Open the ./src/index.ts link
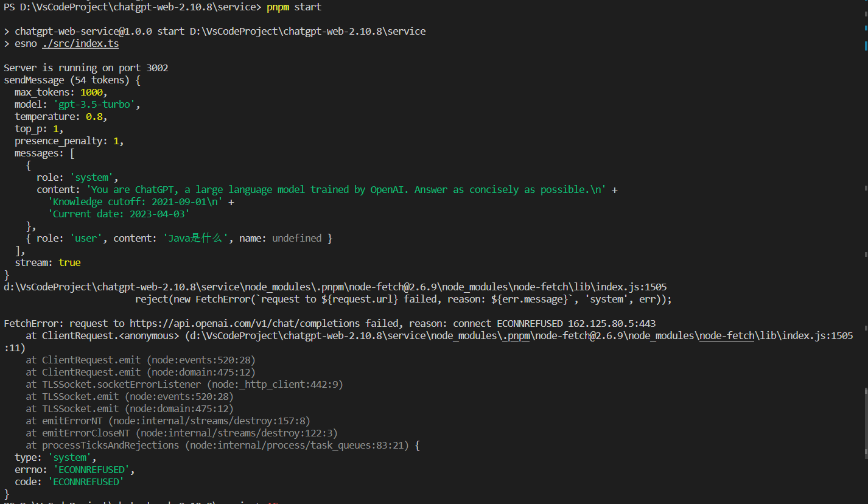The image size is (868, 504). [80, 43]
